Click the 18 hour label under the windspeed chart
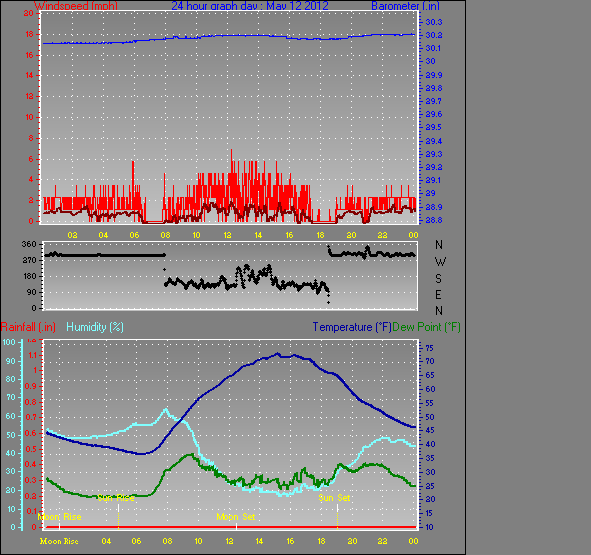The image size is (591, 555). click(320, 235)
